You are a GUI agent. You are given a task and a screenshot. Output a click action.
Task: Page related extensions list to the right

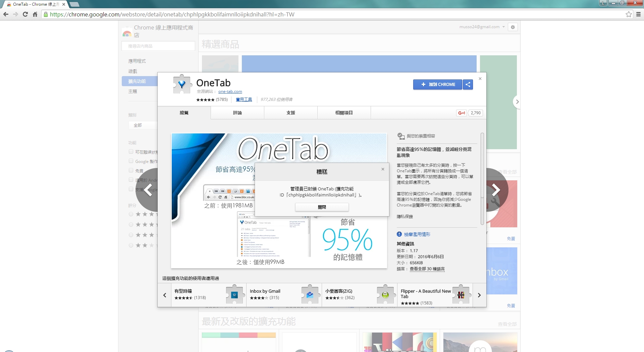(x=479, y=295)
